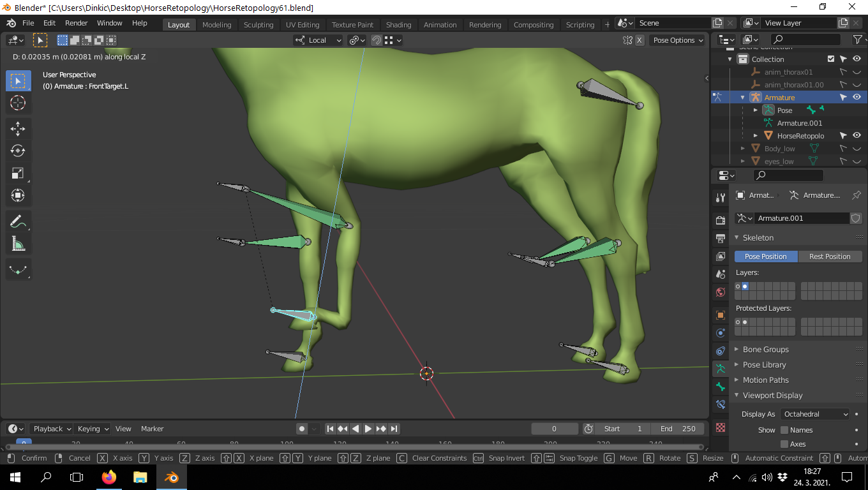This screenshot has width=868, height=490.
Task: Show Body_low via its closed eye
Action: point(857,148)
